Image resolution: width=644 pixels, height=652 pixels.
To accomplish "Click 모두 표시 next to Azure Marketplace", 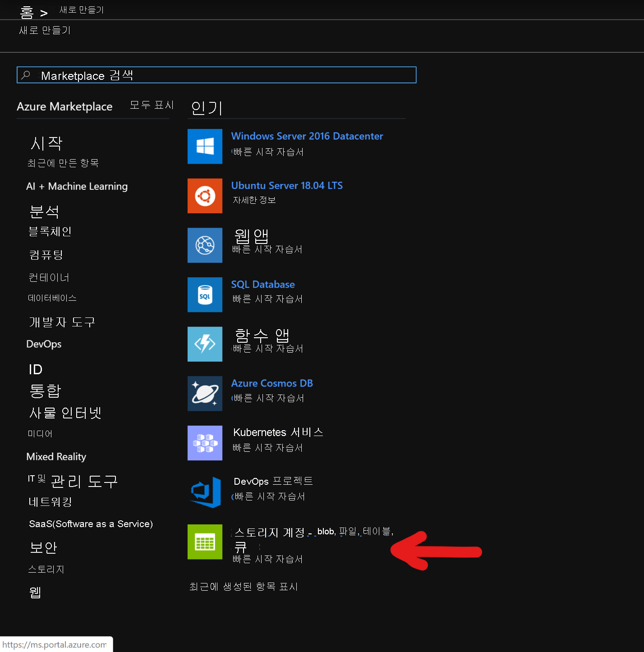I will click(152, 105).
